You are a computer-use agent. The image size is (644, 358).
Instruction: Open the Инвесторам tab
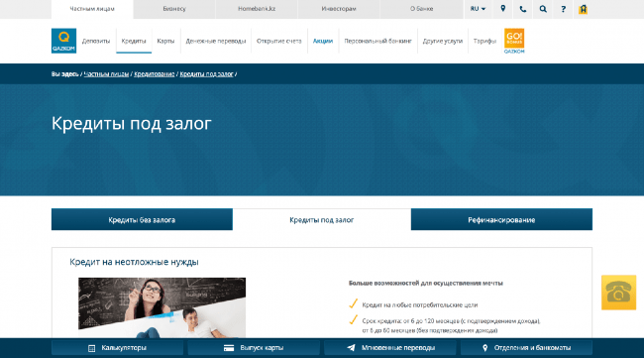click(x=339, y=9)
